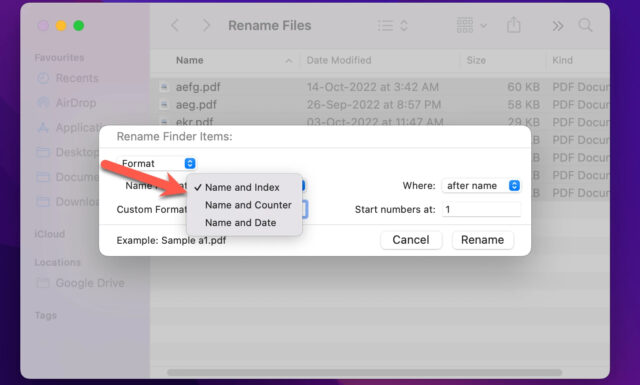The height and width of the screenshot is (385, 640).
Task: Open the Finder search magnifier
Action: (x=586, y=25)
